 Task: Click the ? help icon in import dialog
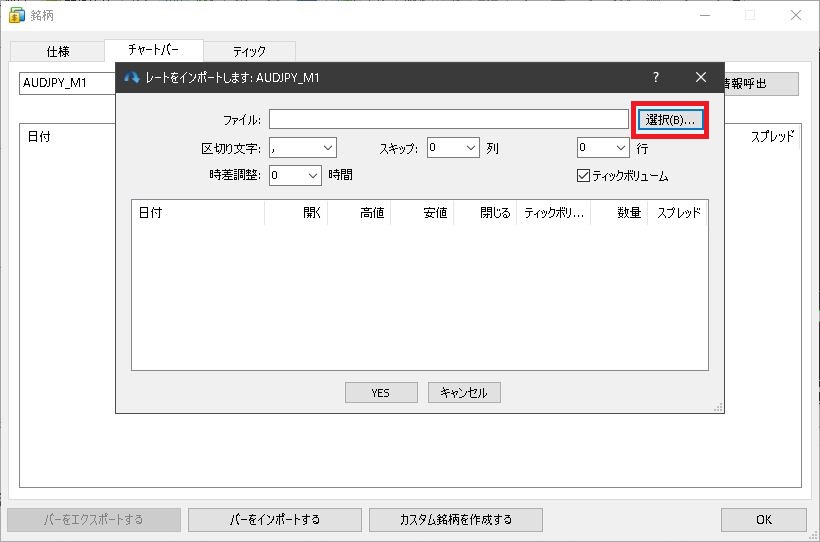point(656,77)
